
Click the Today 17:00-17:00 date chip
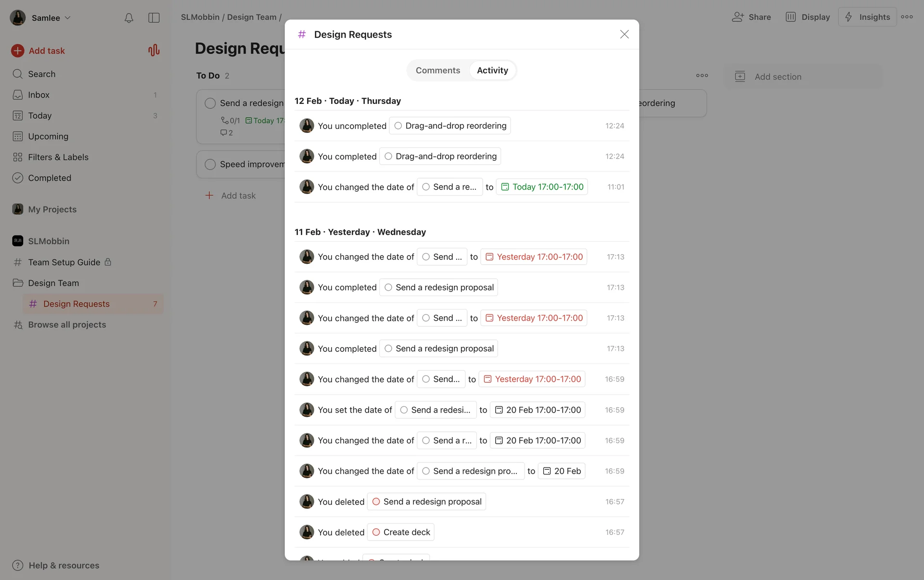point(542,187)
